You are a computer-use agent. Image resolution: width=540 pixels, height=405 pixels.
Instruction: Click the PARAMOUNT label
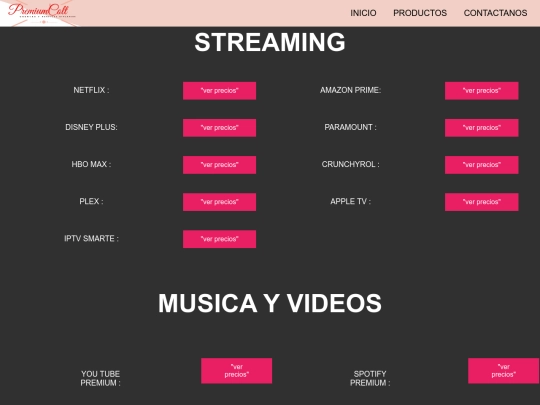351,127
